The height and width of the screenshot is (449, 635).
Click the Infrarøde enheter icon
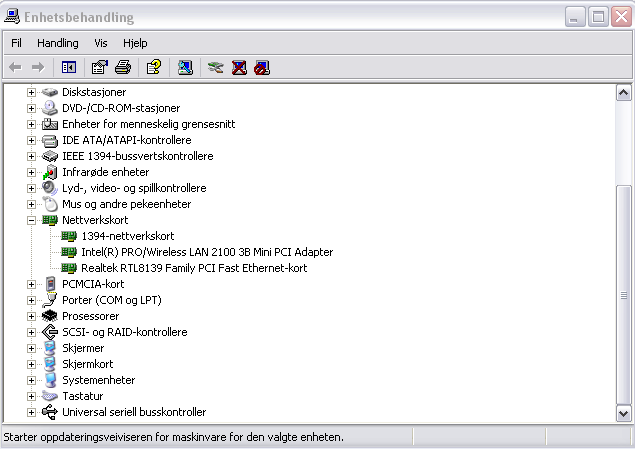[x=50, y=172]
